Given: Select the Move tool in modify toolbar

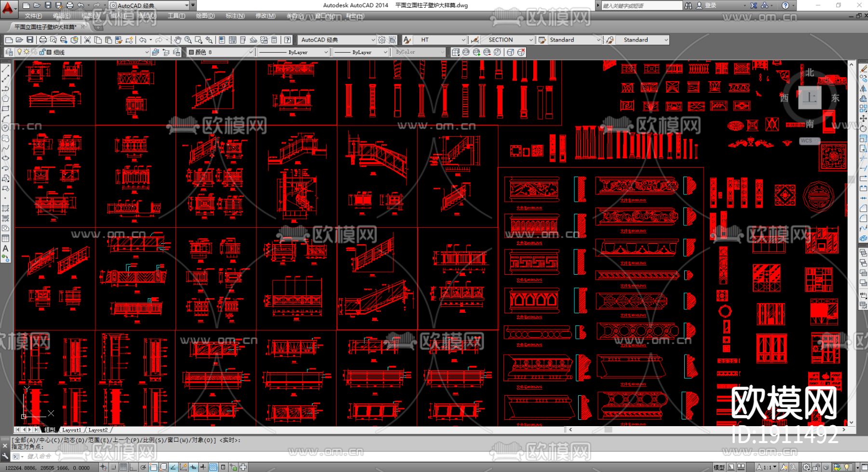Looking at the screenshot, I should 863,118.
